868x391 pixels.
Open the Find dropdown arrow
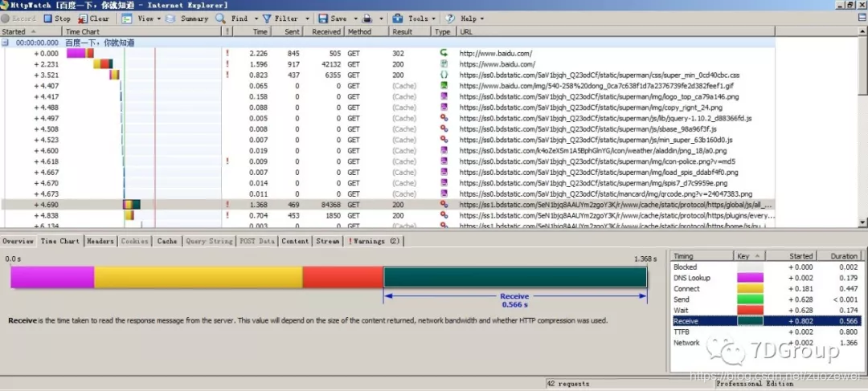[256, 18]
